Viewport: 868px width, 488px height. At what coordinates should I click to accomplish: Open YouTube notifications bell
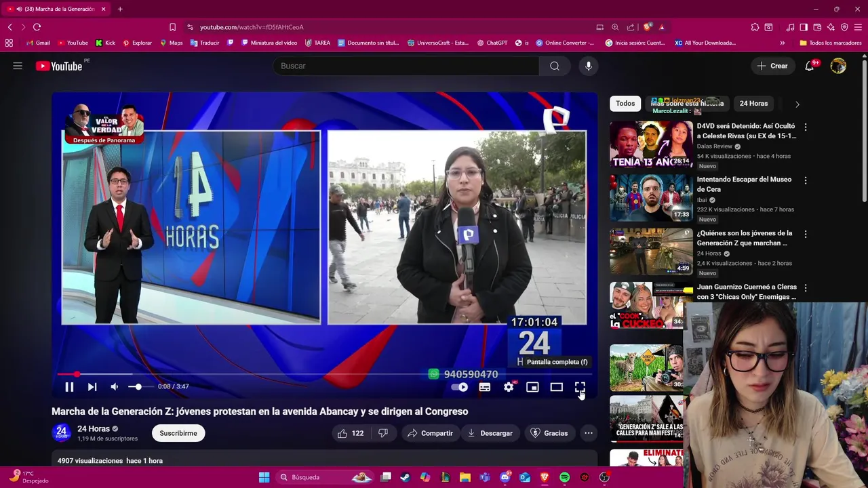[810, 66]
